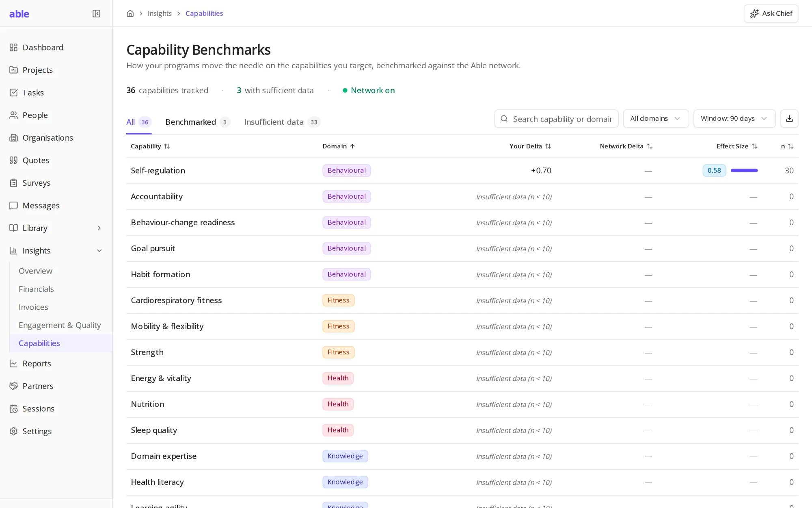This screenshot has height=508, width=812.
Task: Switch to the Insufficient data tab
Action: (x=282, y=122)
